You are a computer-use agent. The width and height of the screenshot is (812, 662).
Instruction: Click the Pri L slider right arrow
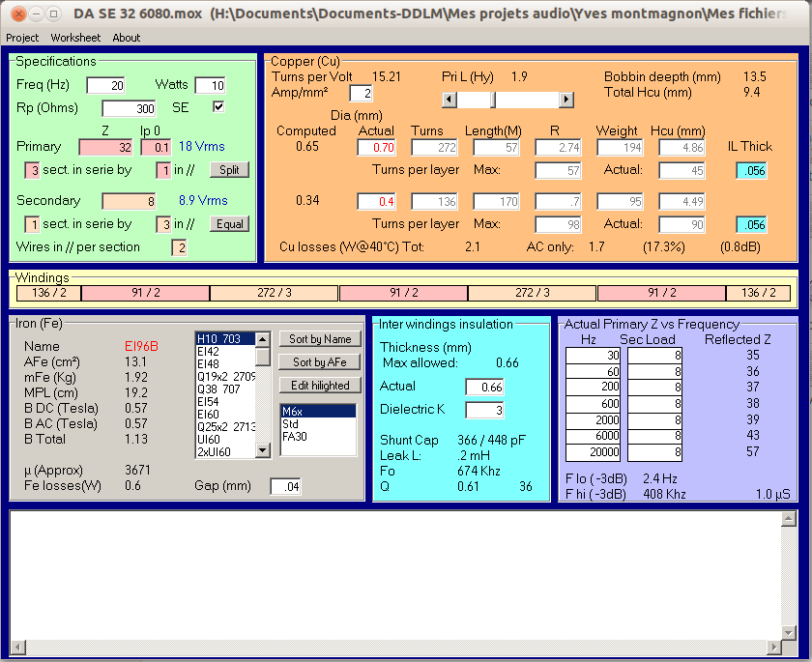pyautogui.click(x=566, y=100)
